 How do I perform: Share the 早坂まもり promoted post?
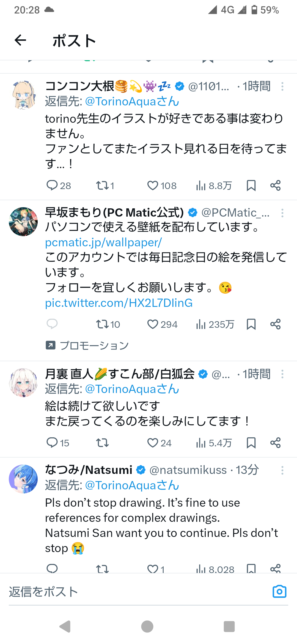click(x=275, y=324)
